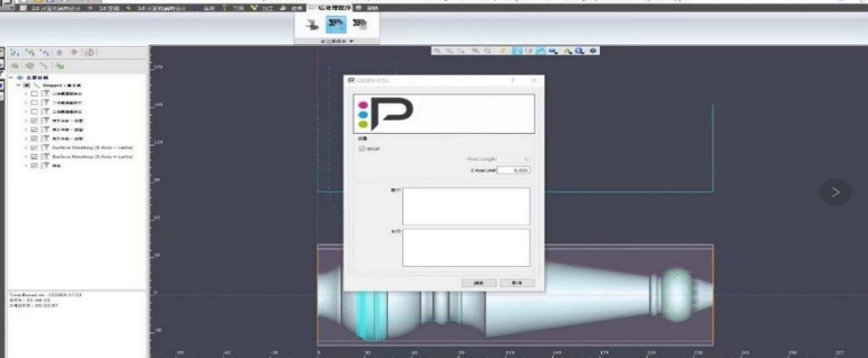
Task: Click the first zoom magnifier in view toolbar
Action: [437, 51]
